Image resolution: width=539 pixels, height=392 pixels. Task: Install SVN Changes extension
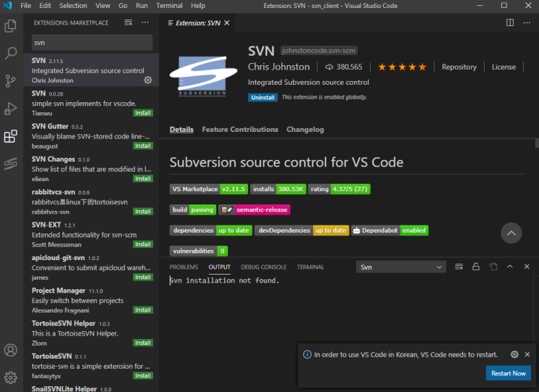point(143,178)
